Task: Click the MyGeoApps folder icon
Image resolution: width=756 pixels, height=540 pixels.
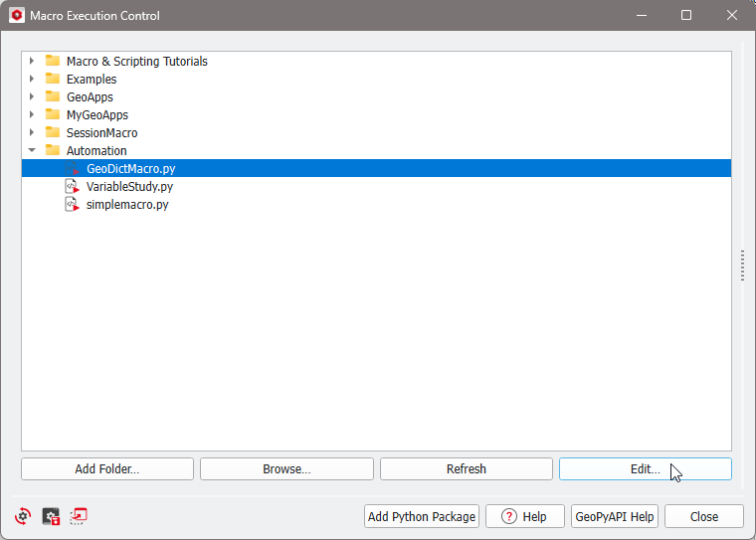Action: coord(53,114)
